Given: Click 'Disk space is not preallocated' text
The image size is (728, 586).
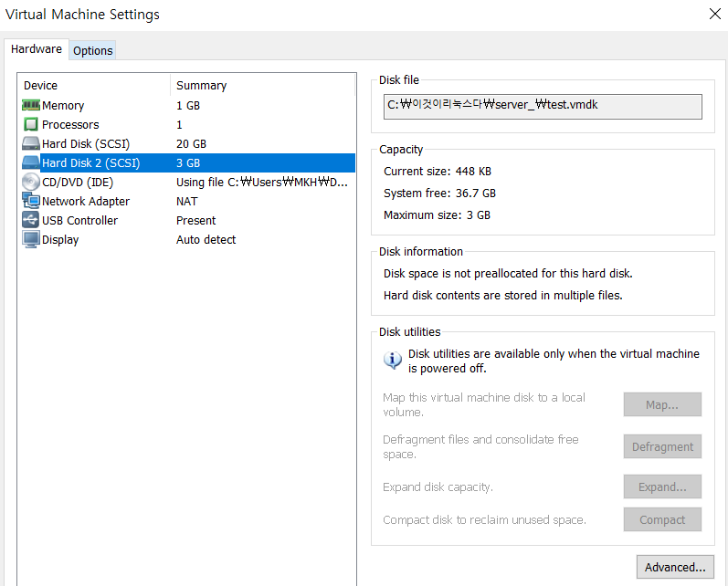Looking at the screenshot, I should click(x=508, y=273).
